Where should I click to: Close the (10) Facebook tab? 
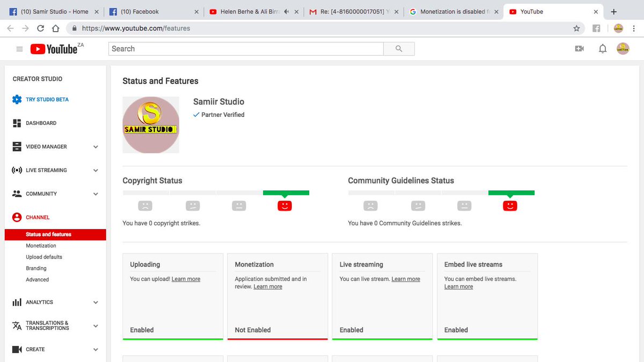pyautogui.click(x=196, y=11)
